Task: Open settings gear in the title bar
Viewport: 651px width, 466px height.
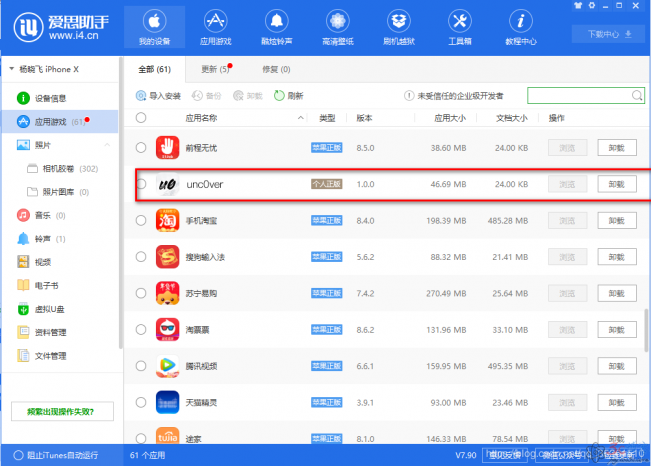Action: (592, 6)
